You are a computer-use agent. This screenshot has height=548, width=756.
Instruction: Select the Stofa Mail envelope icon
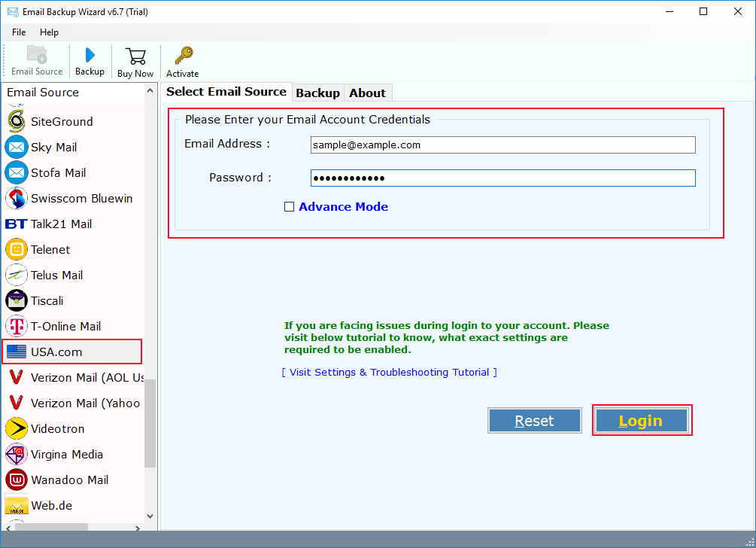click(x=17, y=172)
